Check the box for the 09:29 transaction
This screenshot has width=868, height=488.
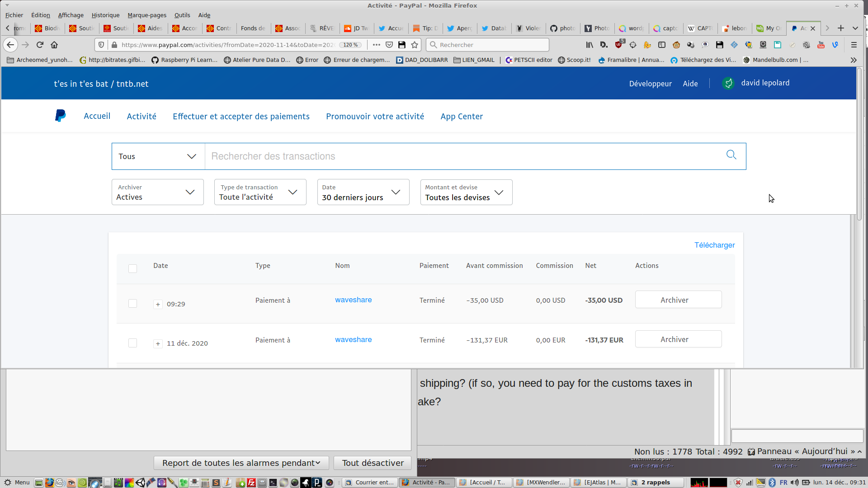coord(132,304)
